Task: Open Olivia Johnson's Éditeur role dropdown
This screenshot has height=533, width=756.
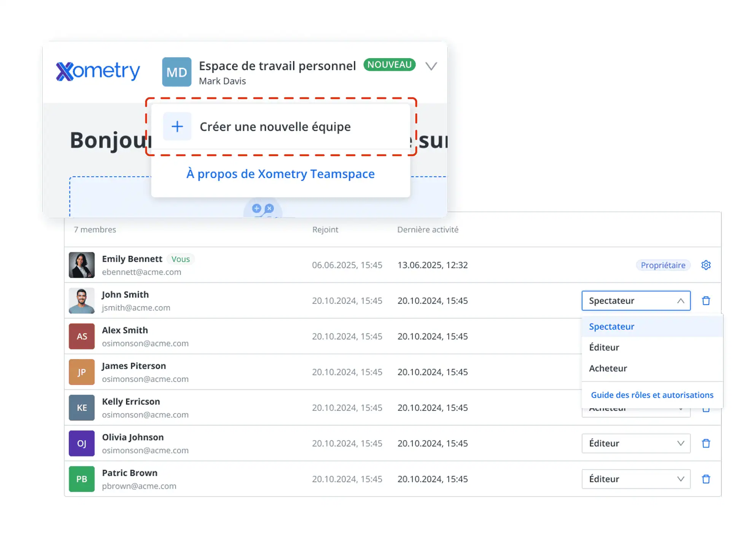Action: [x=636, y=443]
